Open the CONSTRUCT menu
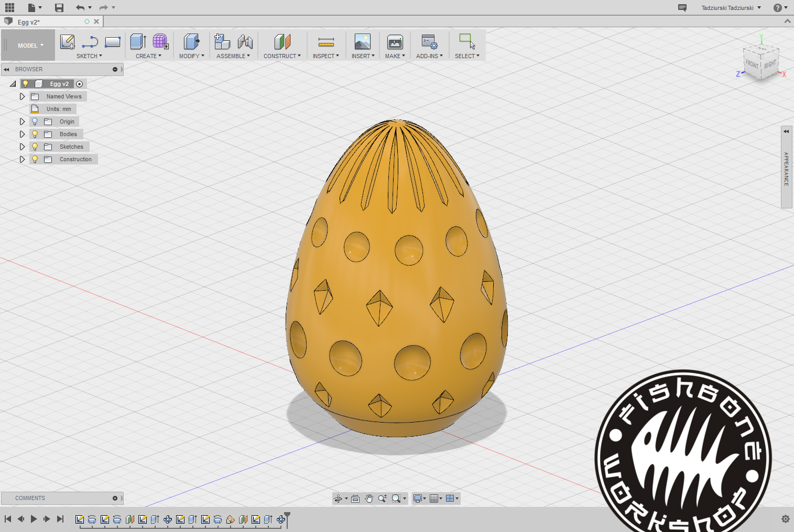This screenshot has height=532, width=794. (x=282, y=56)
